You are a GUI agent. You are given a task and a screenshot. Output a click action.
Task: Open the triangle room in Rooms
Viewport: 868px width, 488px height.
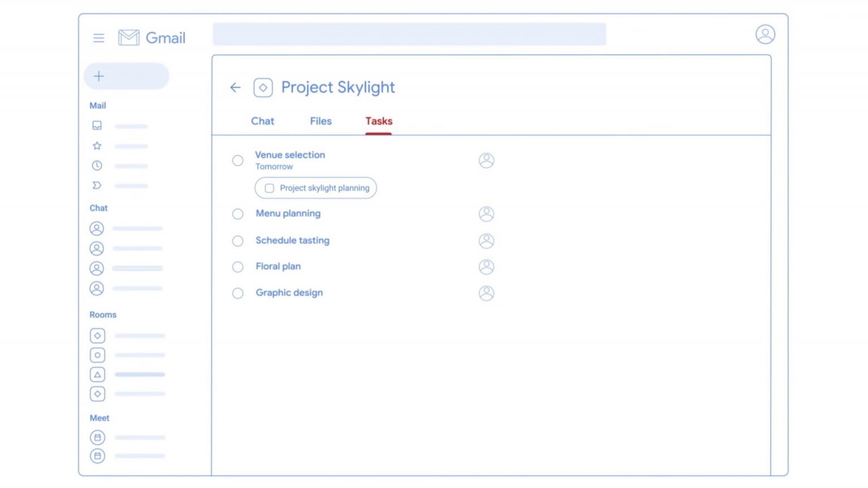[97, 374]
